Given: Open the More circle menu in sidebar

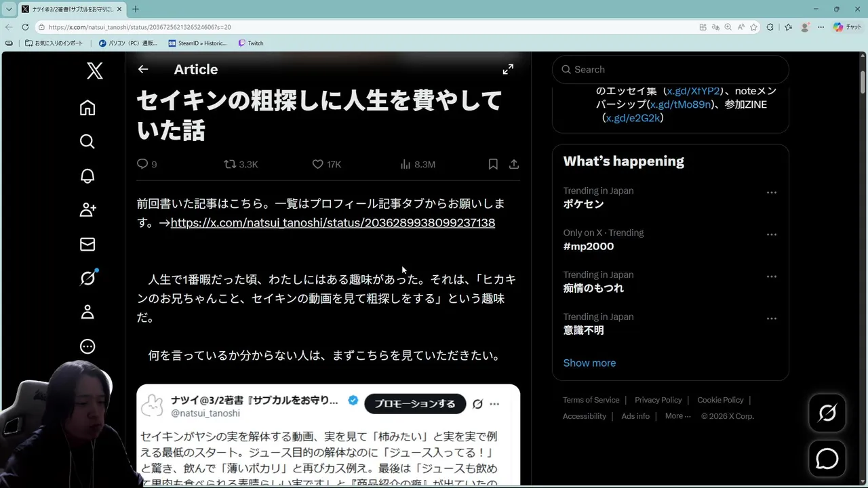Looking at the screenshot, I should 87,346.
